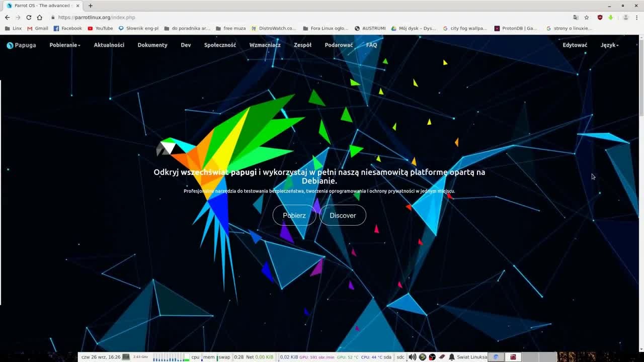
Task: Mute audio via the speaker tray icon
Action: pos(412,357)
